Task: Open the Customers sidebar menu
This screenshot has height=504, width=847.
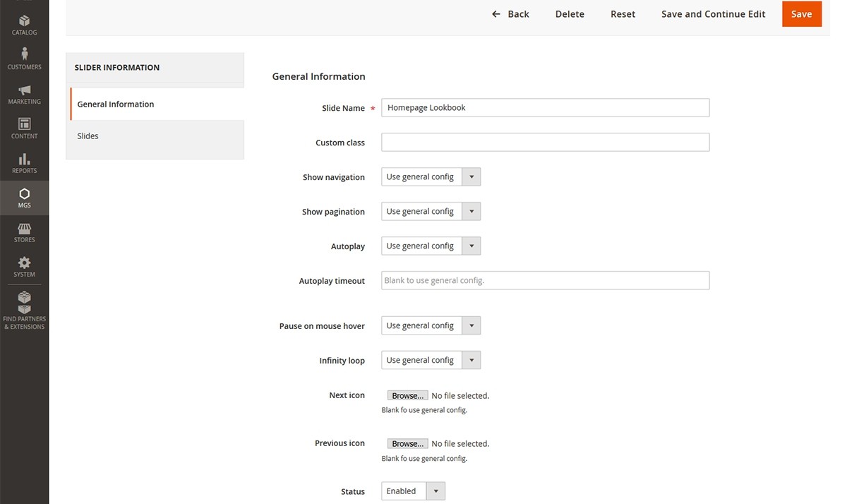Action: [x=24, y=59]
